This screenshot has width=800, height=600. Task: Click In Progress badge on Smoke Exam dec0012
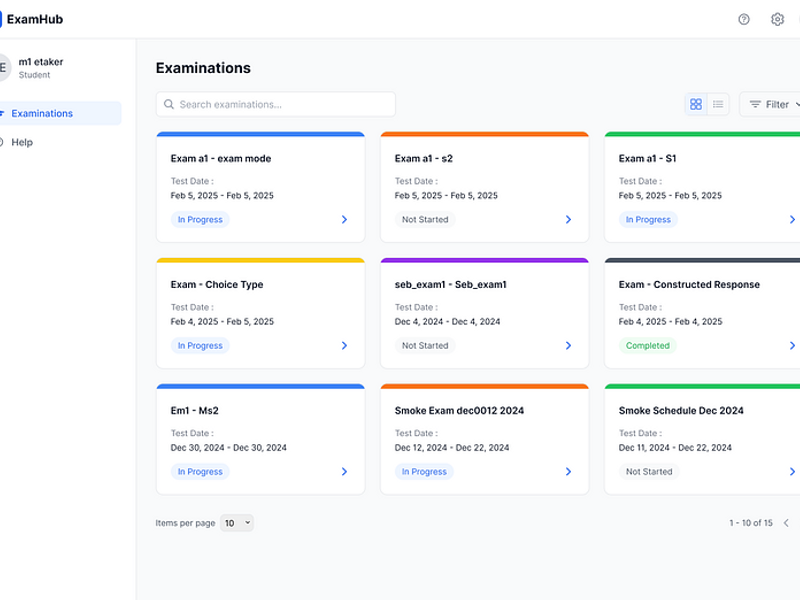(x=424, y=471)
